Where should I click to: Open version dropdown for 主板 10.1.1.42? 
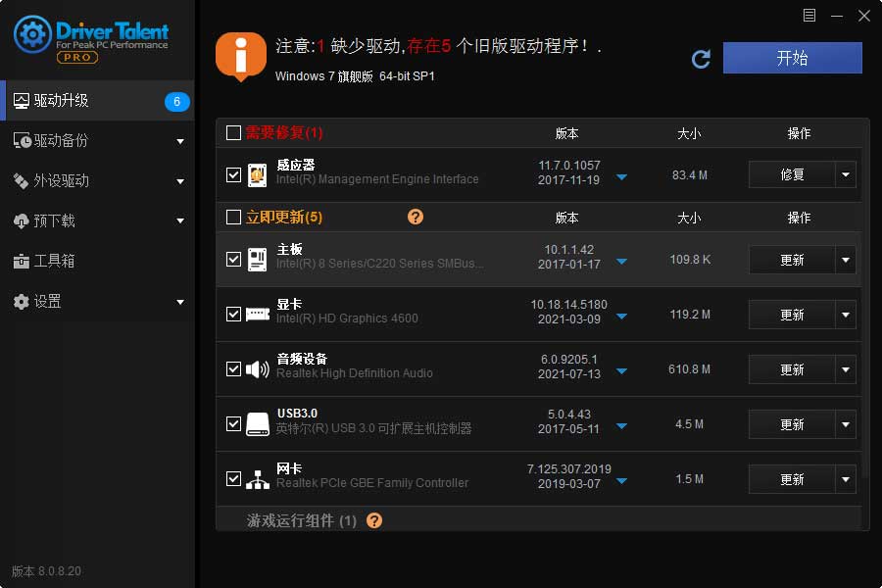621,262
